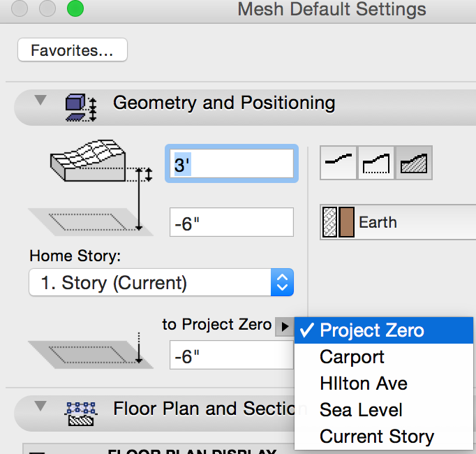Viewport: 476px width, 454px height.
Task: Click the Earth building material swatch
Action: point(339,223)
